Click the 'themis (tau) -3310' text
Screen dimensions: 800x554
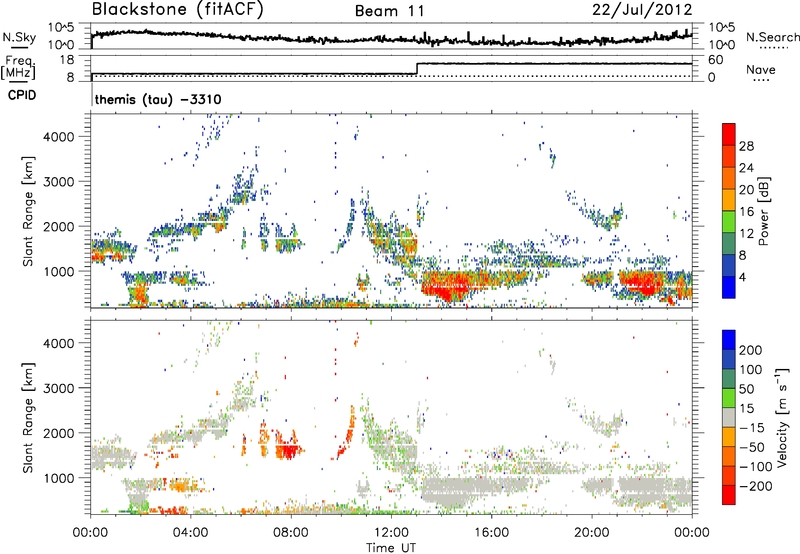coord(158,99)
